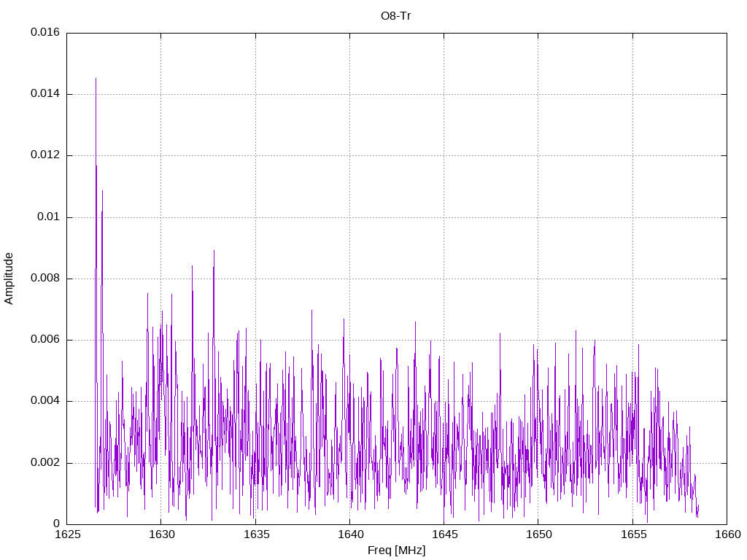Select the 0.004 y-axis tick label

click(x=44, y=401)
